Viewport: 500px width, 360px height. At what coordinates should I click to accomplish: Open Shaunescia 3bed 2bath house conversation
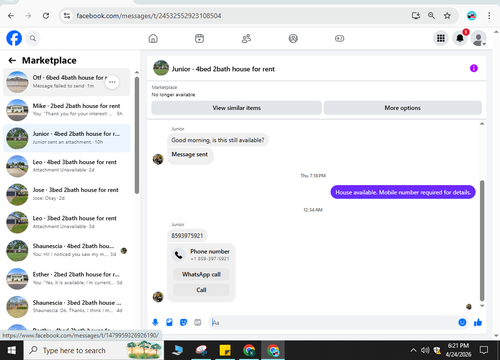click(x=67, y=307)
